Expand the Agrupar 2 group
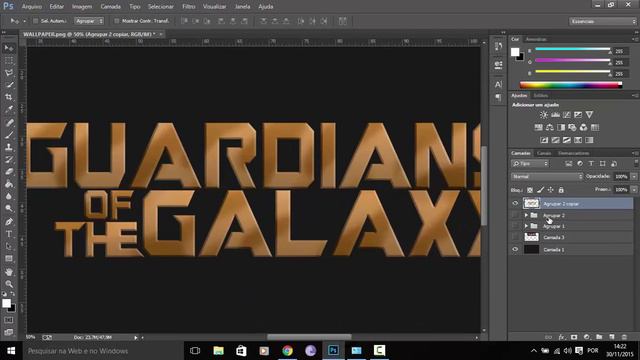This screenshot has height=360, width=640. (526, 215)
